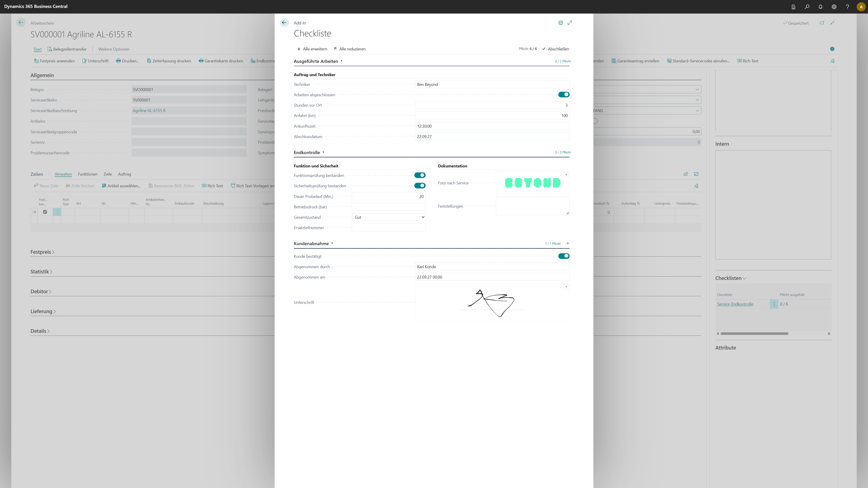Clear the Unterschrift signature
The image size is (868, 488).
tap(566, 287)
